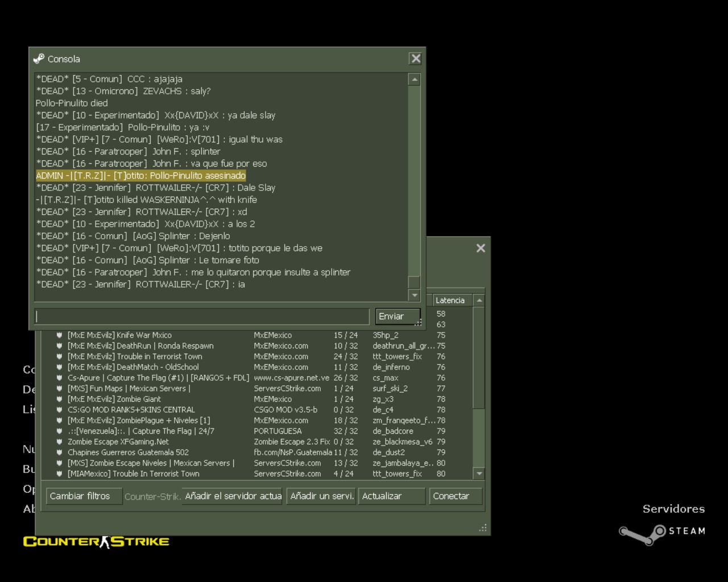728x582 pixels.
Task: Click shield icon of Zombie Escape XFGaming.Net server
Action: click(59, 442)
